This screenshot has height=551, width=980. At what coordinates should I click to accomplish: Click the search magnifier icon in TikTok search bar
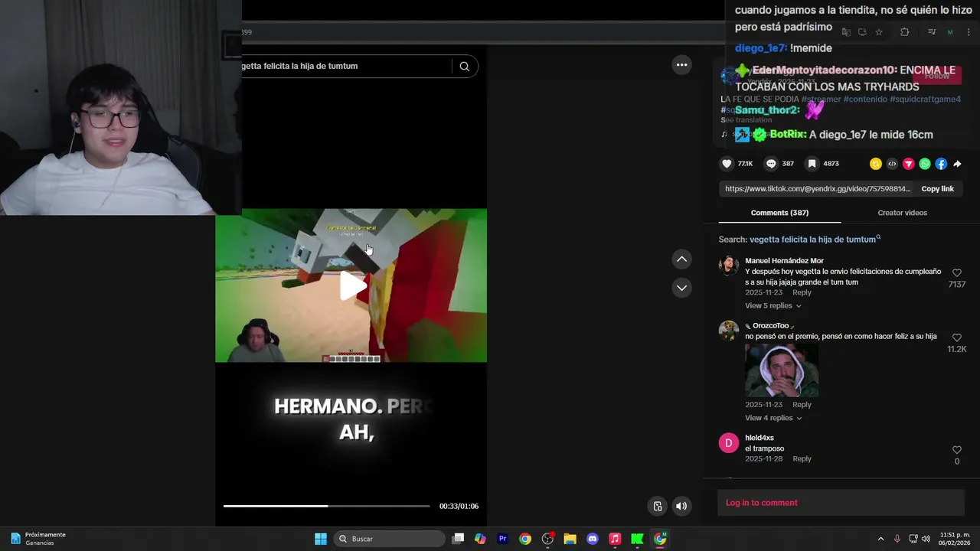tap(464, 66)
